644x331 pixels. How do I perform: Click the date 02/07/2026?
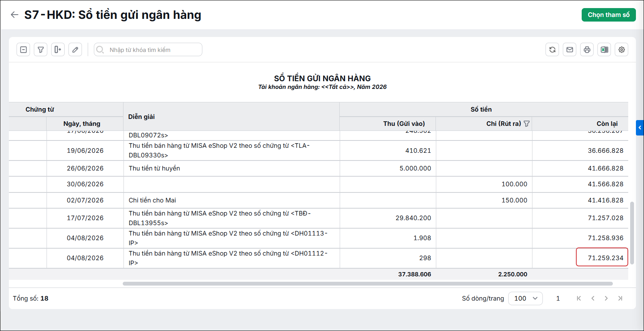pos(85,200)
